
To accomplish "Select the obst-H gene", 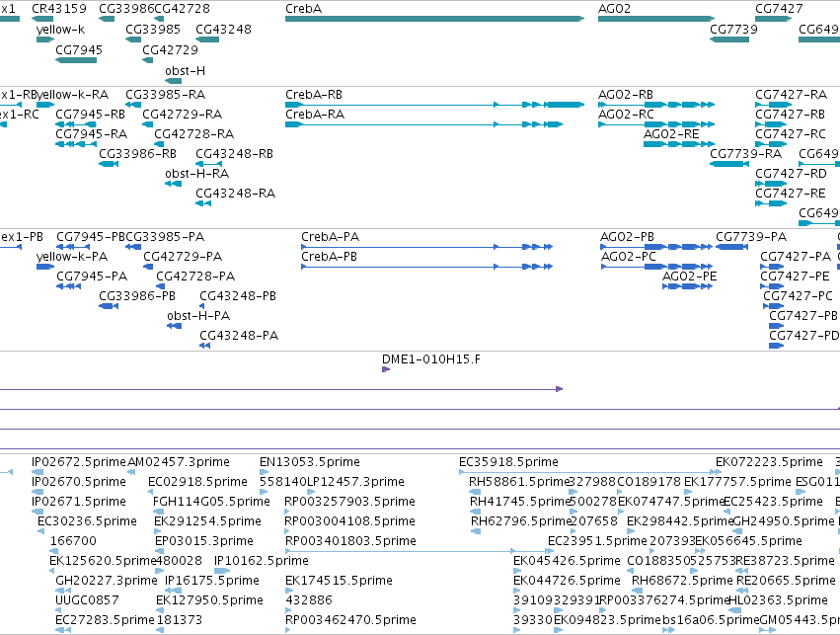I will (173, 81).
